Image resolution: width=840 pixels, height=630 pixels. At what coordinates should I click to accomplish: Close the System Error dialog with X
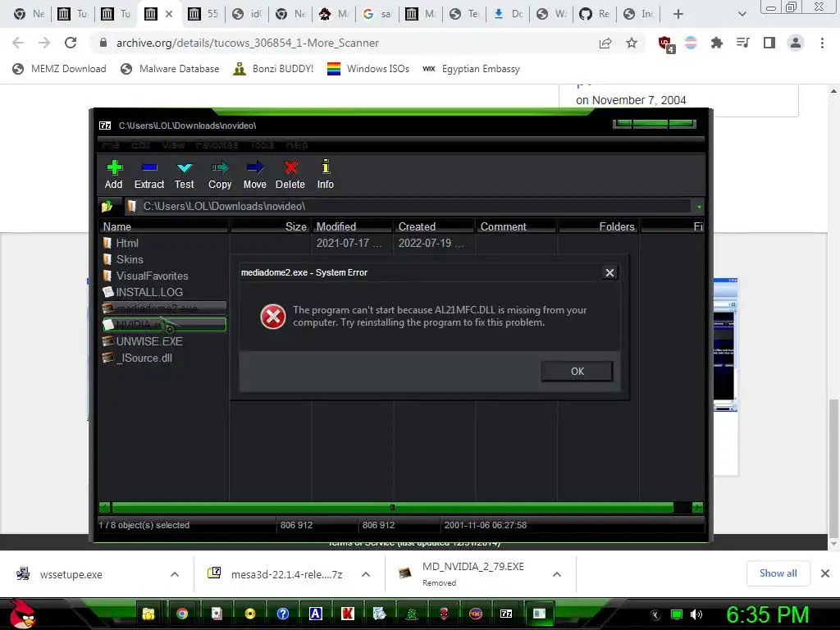pos(609,272)
